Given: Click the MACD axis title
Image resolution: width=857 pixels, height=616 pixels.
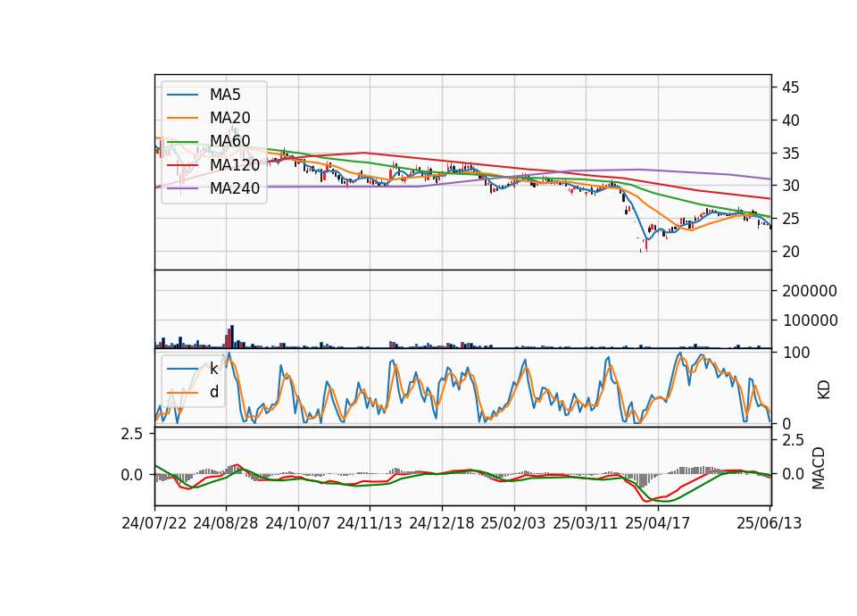Looking at the screenshot, I should (x=819, y=468).
